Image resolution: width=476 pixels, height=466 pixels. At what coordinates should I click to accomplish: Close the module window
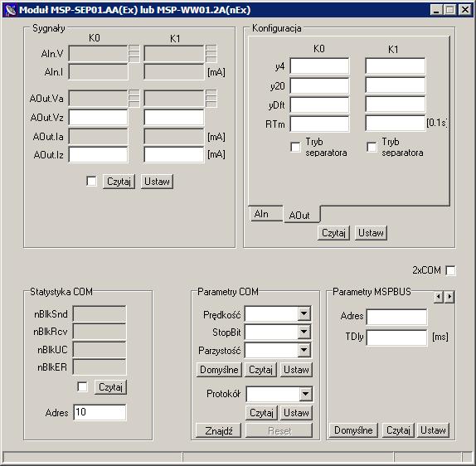(464, 10)
